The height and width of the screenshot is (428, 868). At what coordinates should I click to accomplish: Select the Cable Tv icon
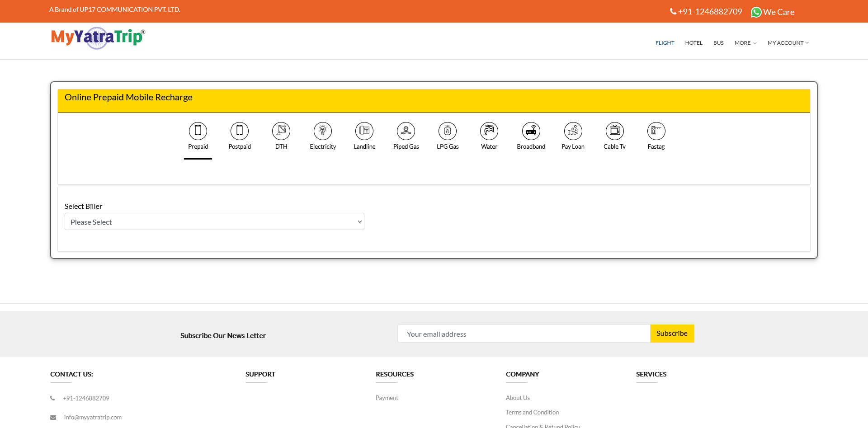coord(615,131)
